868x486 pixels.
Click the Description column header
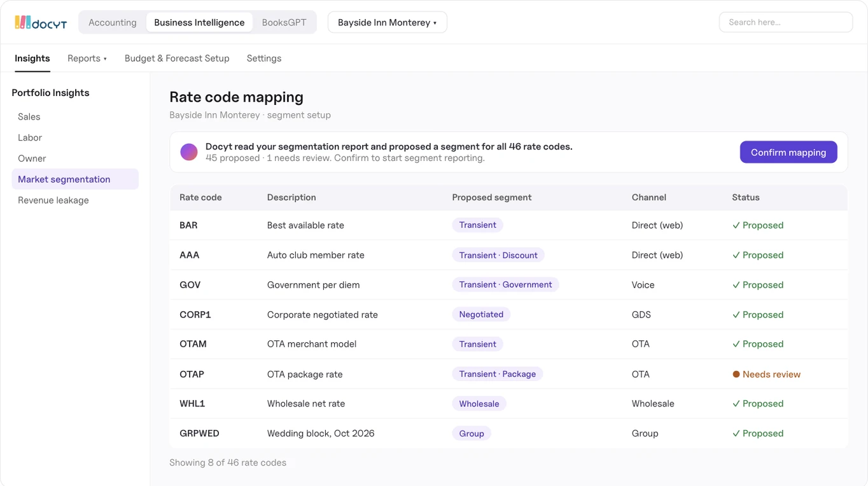coord(291,197)
